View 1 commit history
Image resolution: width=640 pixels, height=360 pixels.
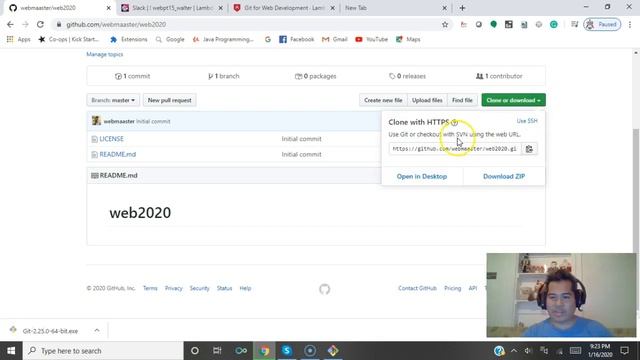click(x=133, y=76)
